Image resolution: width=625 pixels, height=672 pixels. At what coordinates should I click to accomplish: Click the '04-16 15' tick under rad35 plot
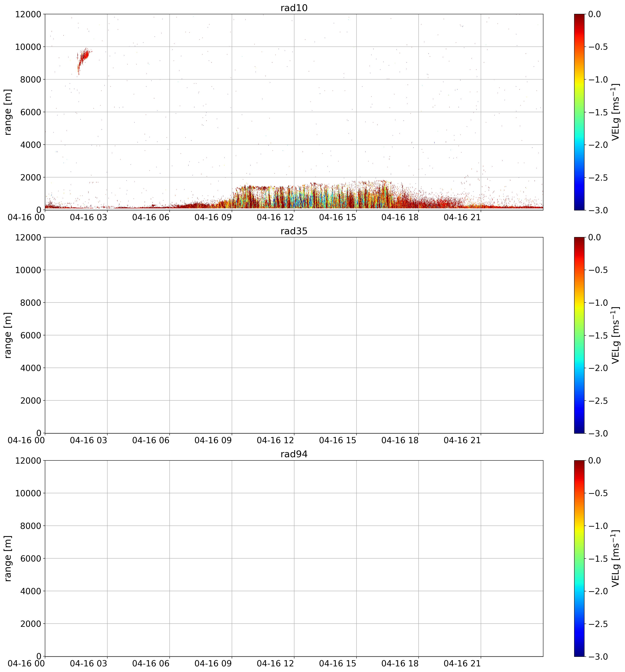(x=338, y=440)
